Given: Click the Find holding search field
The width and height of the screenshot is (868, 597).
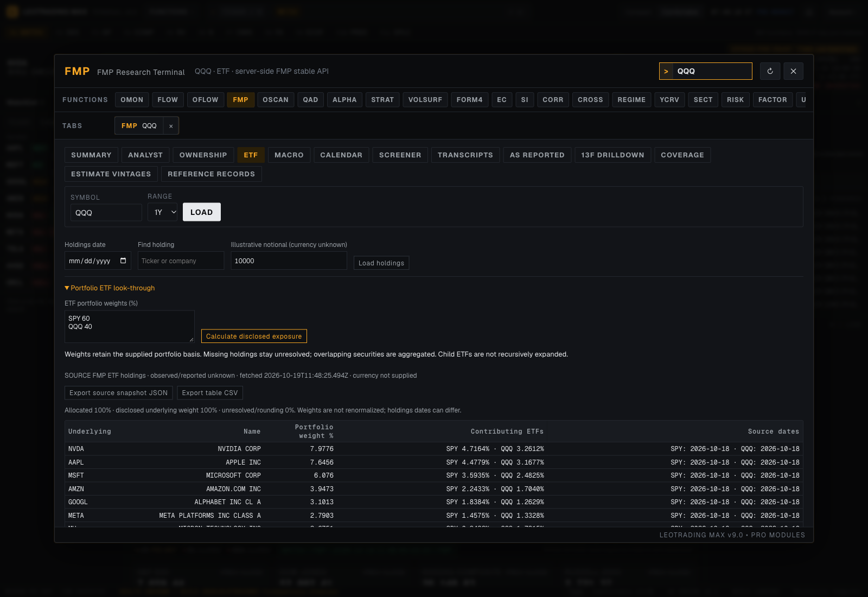Looking at the screenshot, I should click(x=181, y=261).
